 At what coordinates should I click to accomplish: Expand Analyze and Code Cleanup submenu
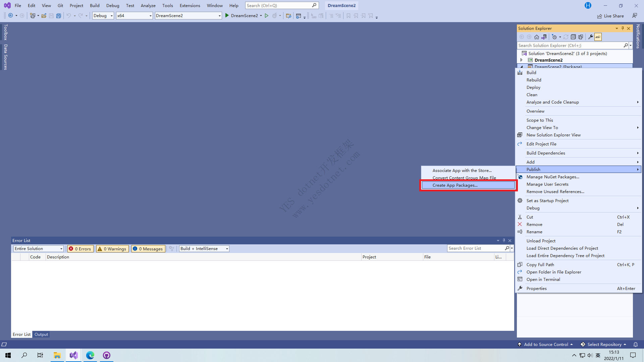[579, 102]
